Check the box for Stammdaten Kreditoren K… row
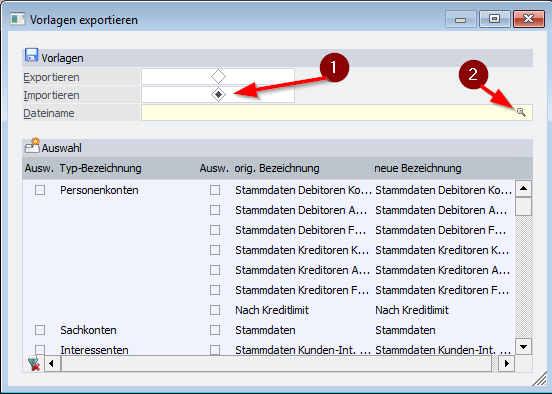The width and height of the screenshot is (552, 394). 215,250
